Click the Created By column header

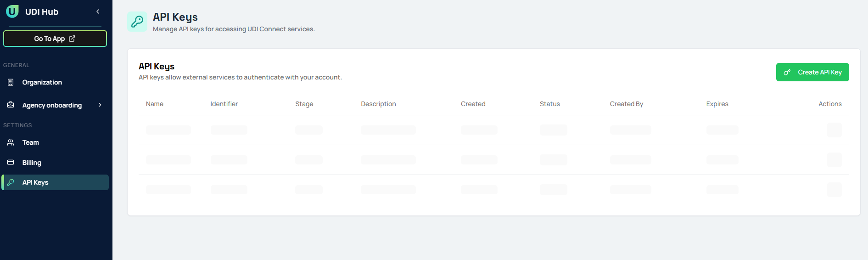point(627,104)
